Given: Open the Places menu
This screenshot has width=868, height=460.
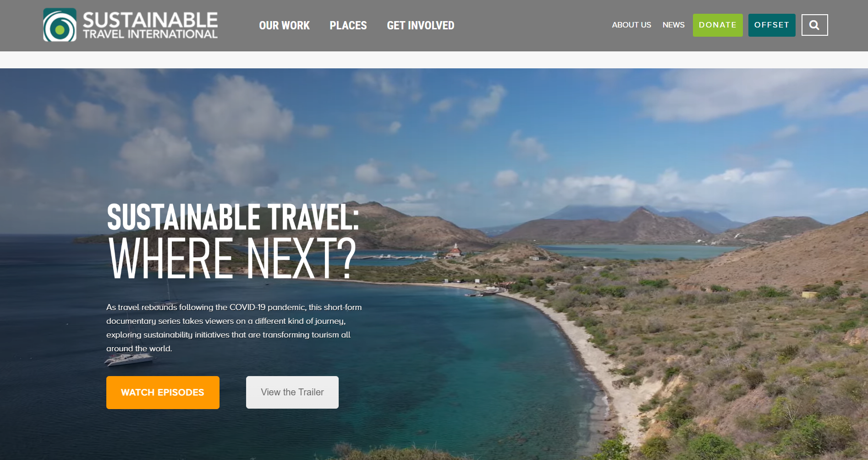Looking at the screenshot, I should point(348,25).
